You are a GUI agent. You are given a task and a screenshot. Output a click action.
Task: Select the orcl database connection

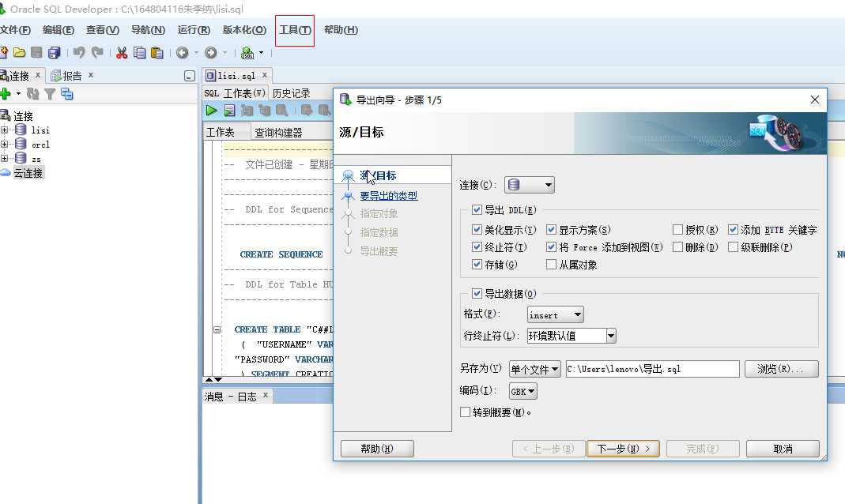point(40,145)
